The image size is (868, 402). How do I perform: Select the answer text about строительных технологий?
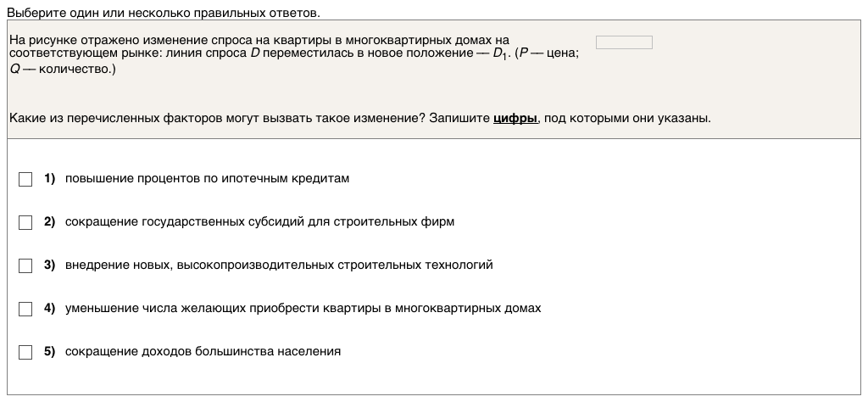tap(279, 265)
